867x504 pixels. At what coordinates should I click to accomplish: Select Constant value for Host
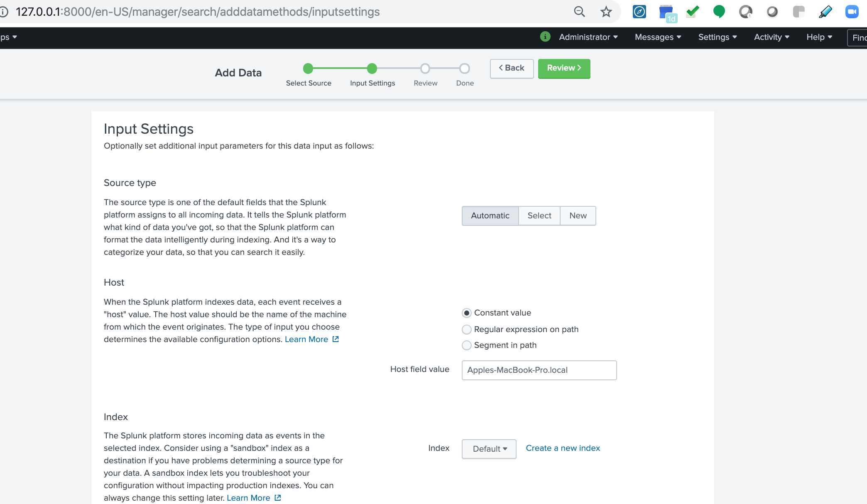pyautogui.click(x=466, y=313)
